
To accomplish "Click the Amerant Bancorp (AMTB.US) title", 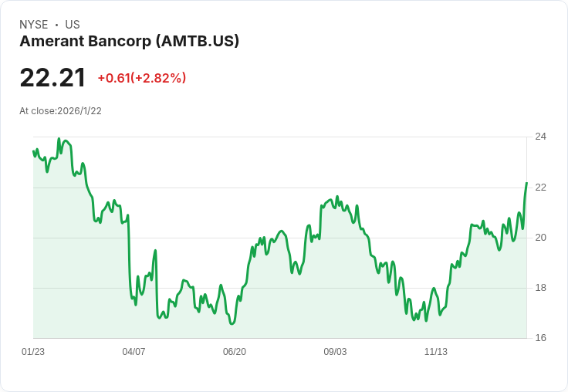I will tap(130, 42).
